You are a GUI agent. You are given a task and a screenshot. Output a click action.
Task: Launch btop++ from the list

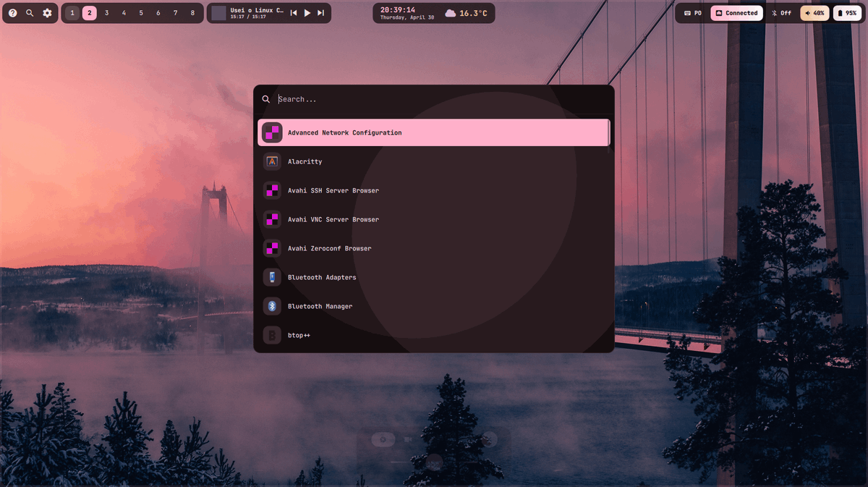[x=433, y=335]
